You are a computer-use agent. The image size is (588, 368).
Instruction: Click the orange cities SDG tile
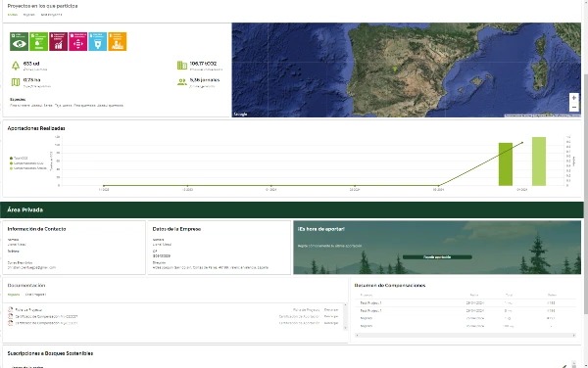(118, 41)
